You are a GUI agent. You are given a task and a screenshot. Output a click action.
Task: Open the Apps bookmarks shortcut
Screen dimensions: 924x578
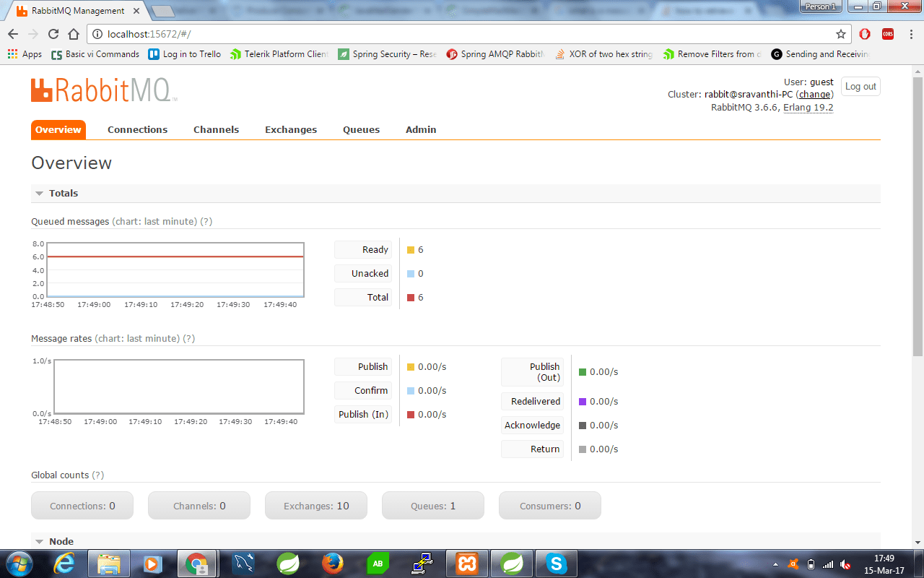[25, 54]
